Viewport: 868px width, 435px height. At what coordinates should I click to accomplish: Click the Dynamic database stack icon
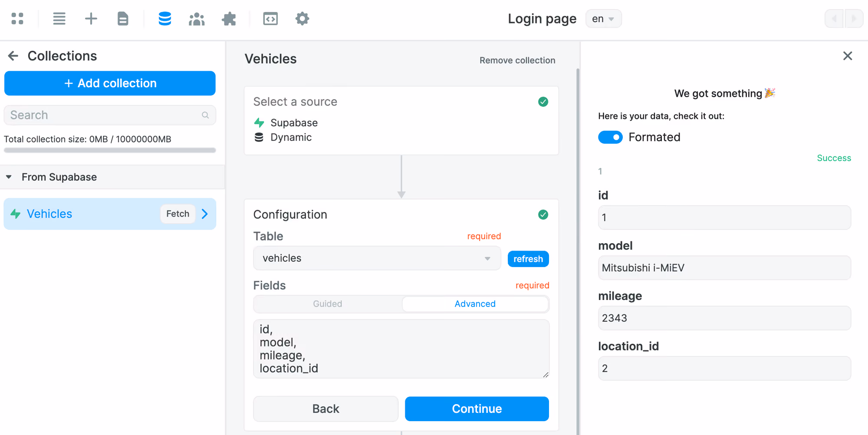point(259,137)
